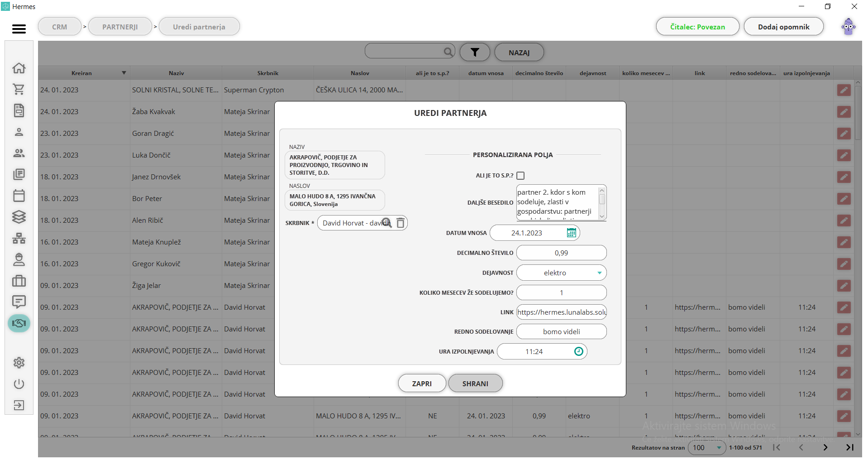Click the NAZAJ button
The height and width of the screenshot is (465, 868).
pyautogui.click(x=519, y=52)
